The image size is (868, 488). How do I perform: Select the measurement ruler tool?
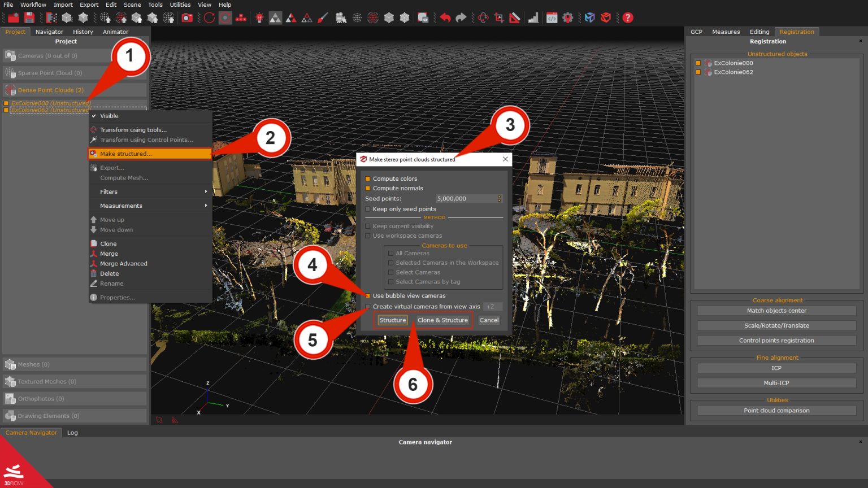click(x=515, y=18)
